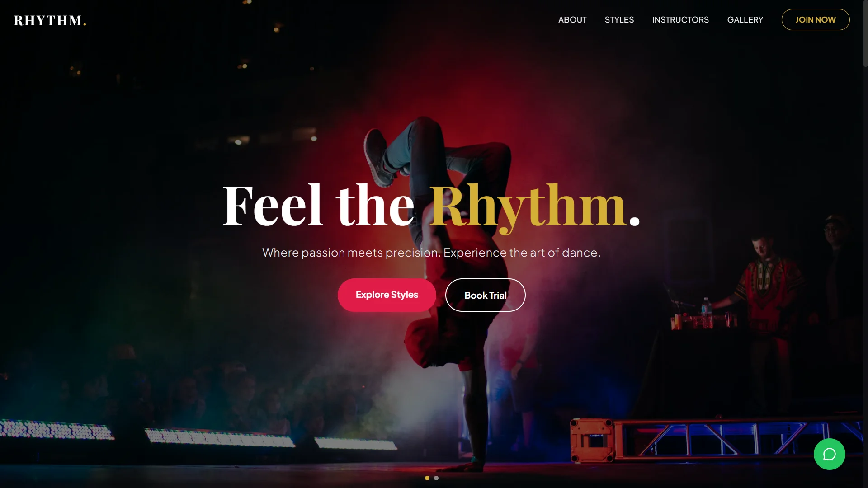Select the Book Trial button

pyautogui.click(x=486, y=295)
